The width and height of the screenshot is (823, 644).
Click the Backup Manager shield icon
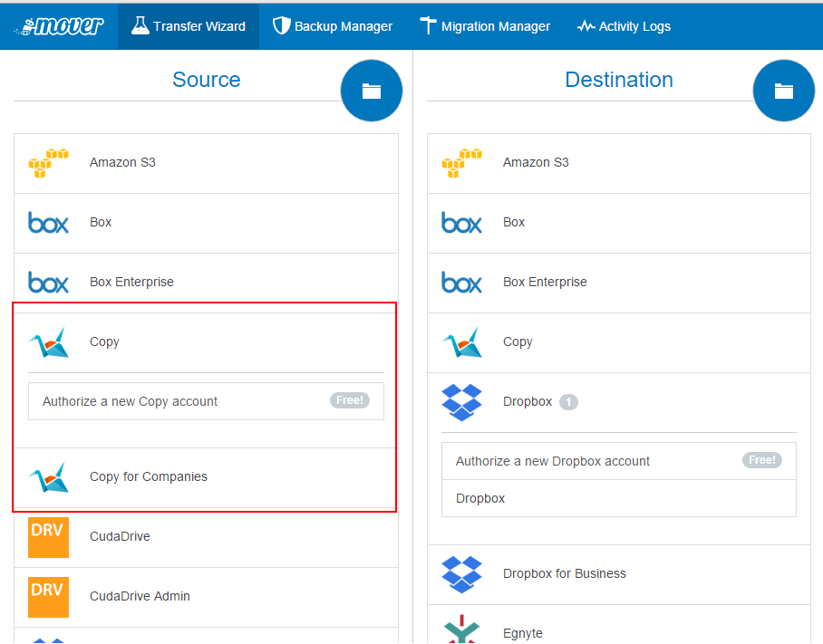(282, 25)
